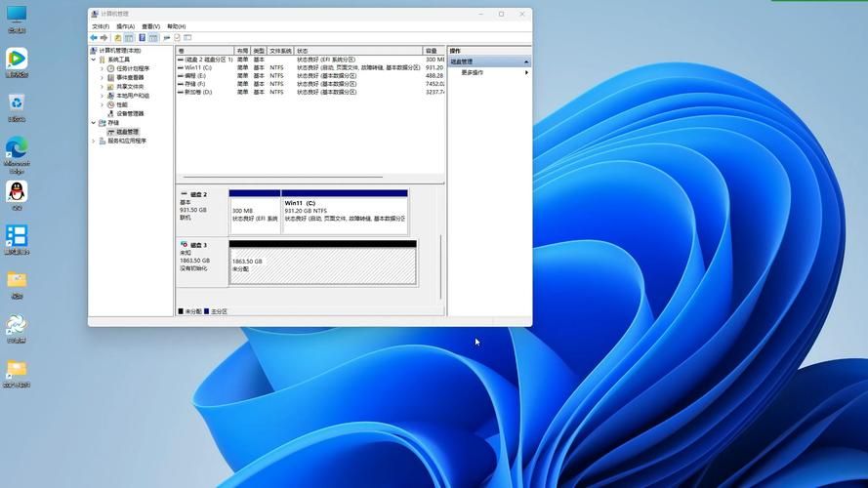The image size is (868, 488).
Task: Collapse the 存储 tree node
Action: (x=94, y=122)
